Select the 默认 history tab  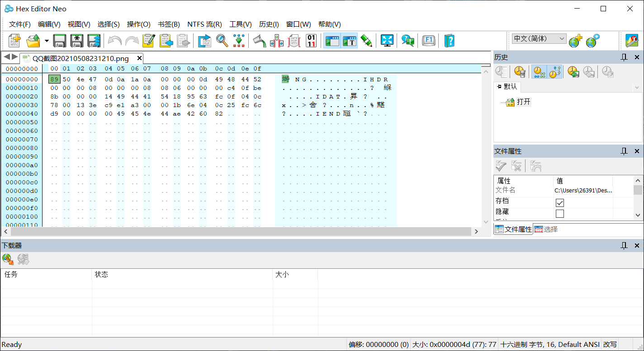(507, 87)
